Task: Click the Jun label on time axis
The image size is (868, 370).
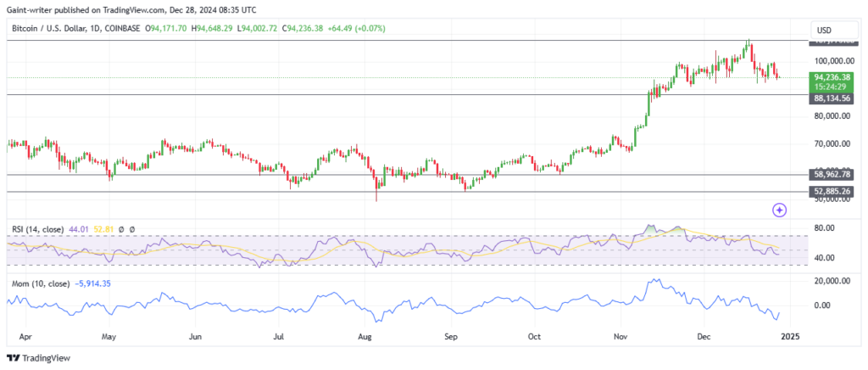Action: pos(195,336)
